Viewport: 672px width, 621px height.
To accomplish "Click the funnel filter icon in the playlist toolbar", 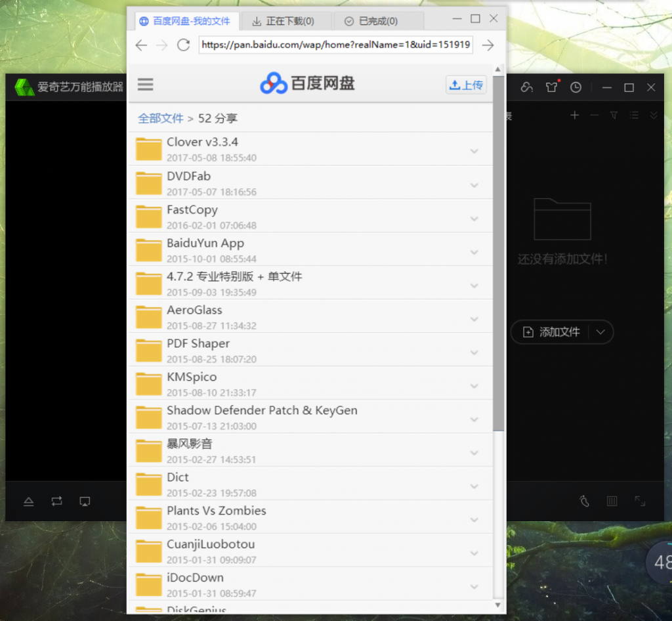I will pos(614,115).
